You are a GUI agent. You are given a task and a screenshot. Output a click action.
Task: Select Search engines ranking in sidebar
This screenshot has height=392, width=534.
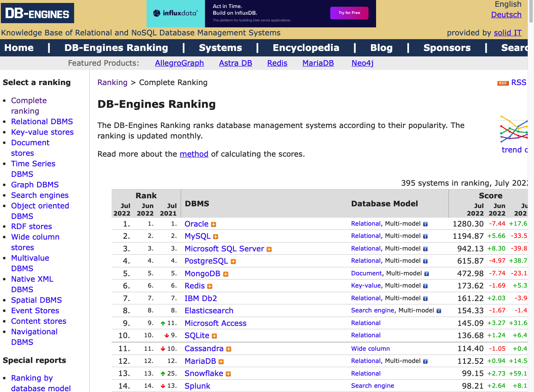click(40, 195)
